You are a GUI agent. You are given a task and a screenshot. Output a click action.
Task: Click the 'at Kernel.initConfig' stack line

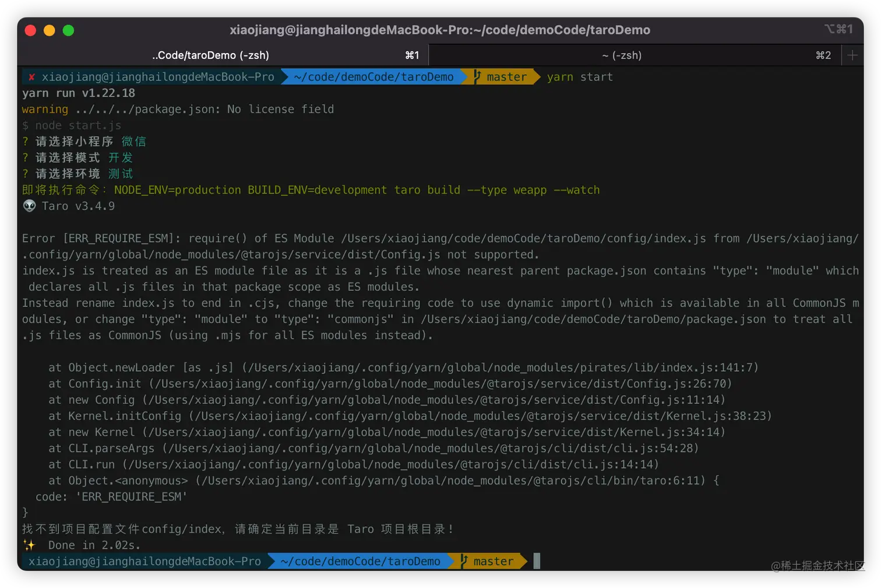pyautogui.click(x=410, y=416)
